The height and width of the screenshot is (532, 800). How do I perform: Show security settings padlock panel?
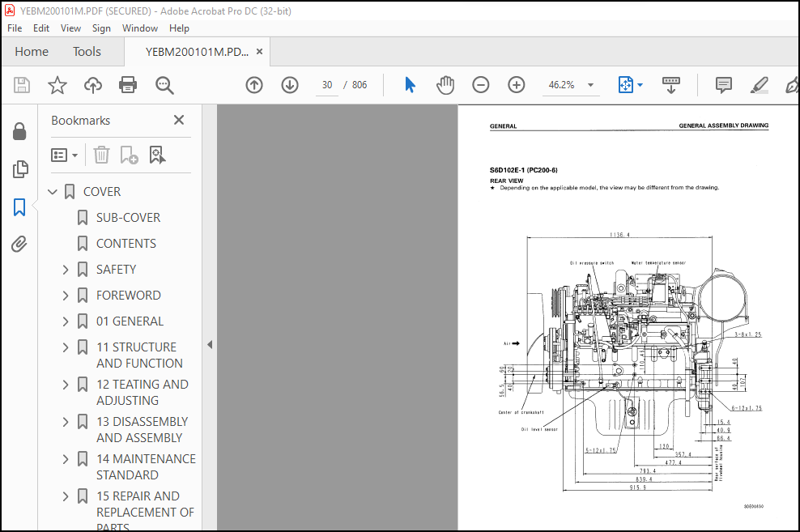point(19,131)
